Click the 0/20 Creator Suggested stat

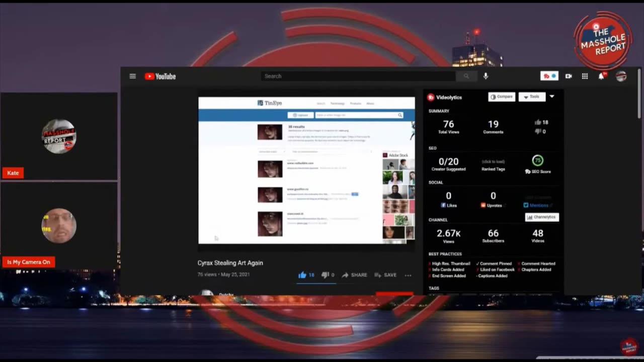coord(448,164)
